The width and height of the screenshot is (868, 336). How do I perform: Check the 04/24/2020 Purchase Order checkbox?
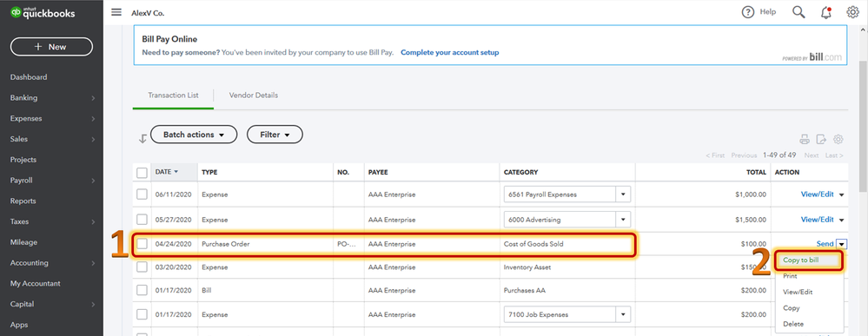pos(142,244)
